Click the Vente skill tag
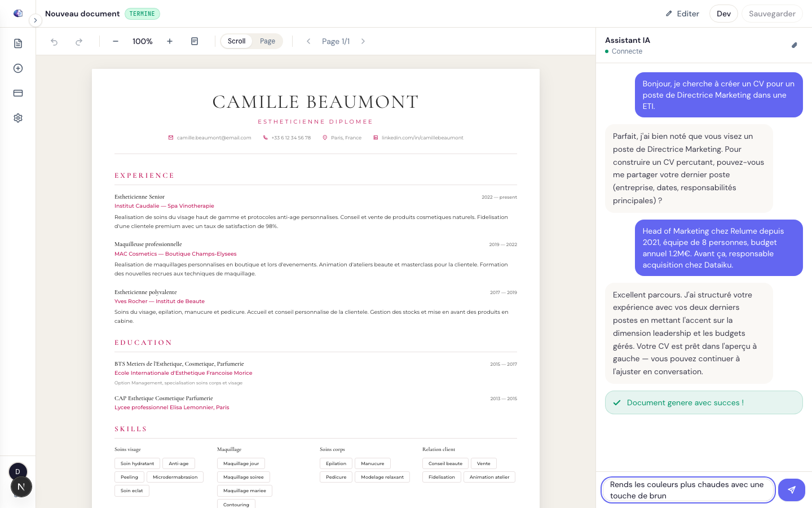Image resolution: width=812 pixels, height=508 pixels. 484,463
